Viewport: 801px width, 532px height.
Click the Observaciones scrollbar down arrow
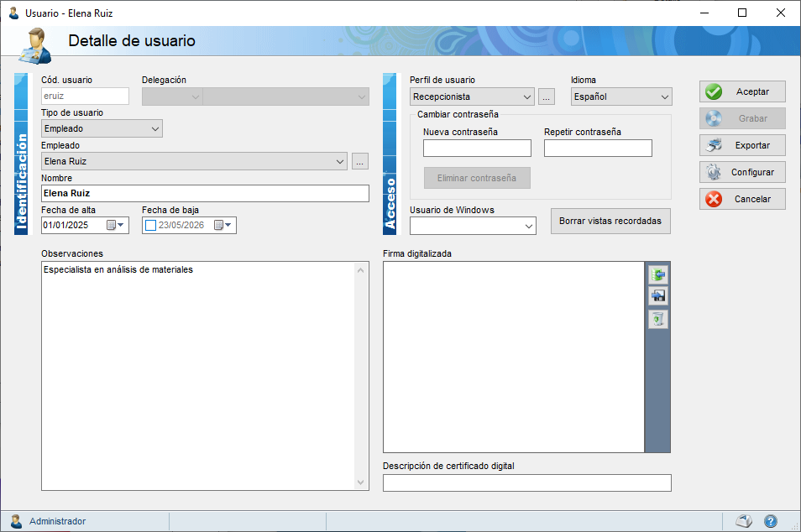coord(361,482)
